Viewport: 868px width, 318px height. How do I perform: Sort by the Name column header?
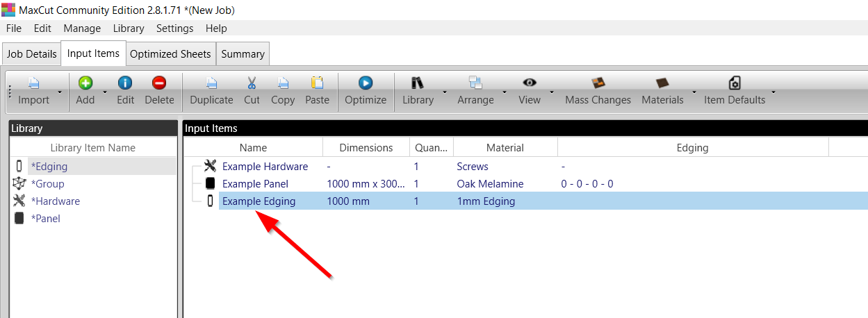point(253,147)
